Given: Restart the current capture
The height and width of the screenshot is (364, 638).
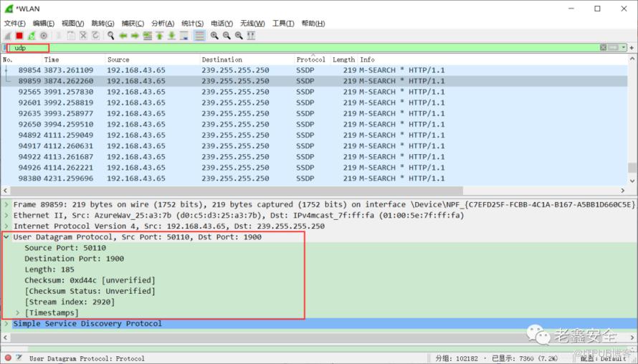Looking at the screenshot, I should click(32, 35).
